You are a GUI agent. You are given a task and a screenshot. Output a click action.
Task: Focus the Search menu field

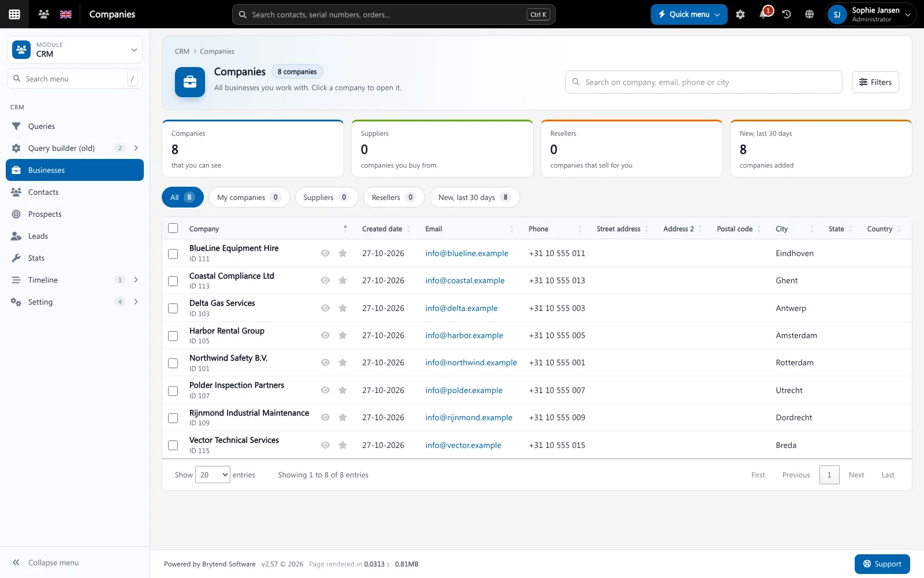[74, 79]
